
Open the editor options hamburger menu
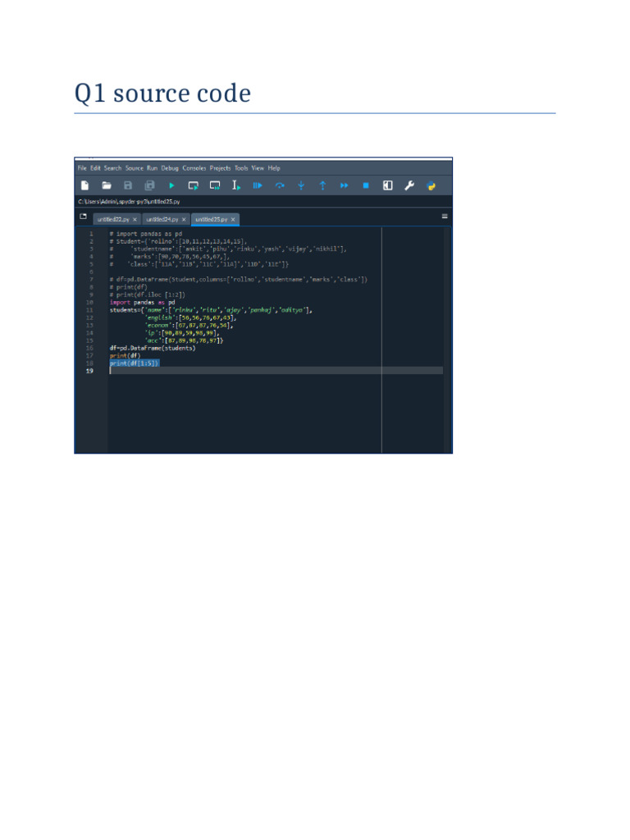pyautogui.click(x=445, y=217)
